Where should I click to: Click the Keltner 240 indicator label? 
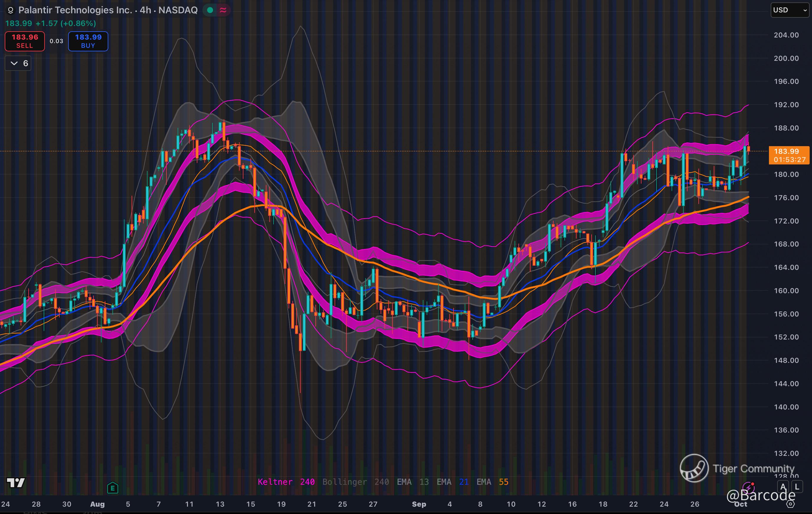(286, 482)
